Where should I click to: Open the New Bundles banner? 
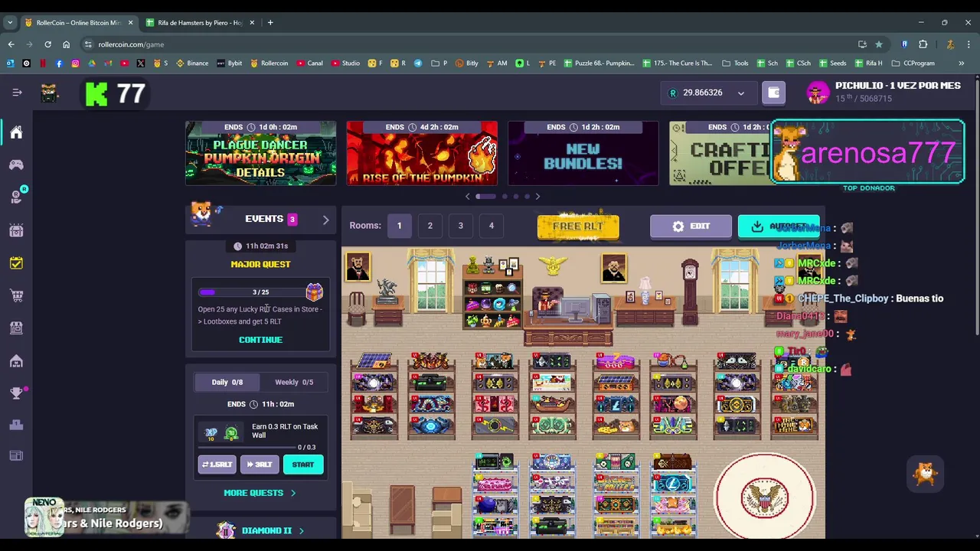tap(583, 153)
